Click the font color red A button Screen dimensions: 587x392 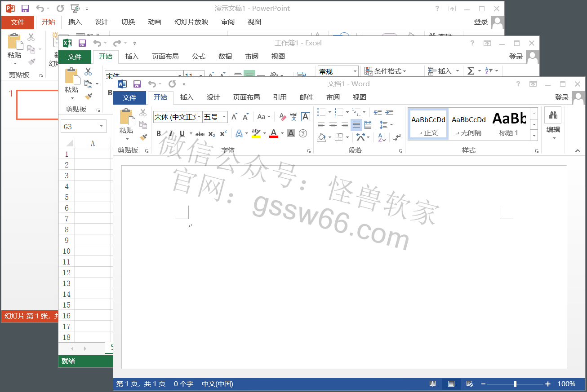tap(274, 133)
